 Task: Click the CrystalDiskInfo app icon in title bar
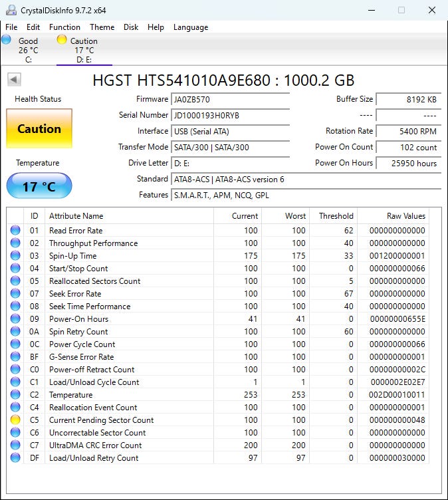9,11
